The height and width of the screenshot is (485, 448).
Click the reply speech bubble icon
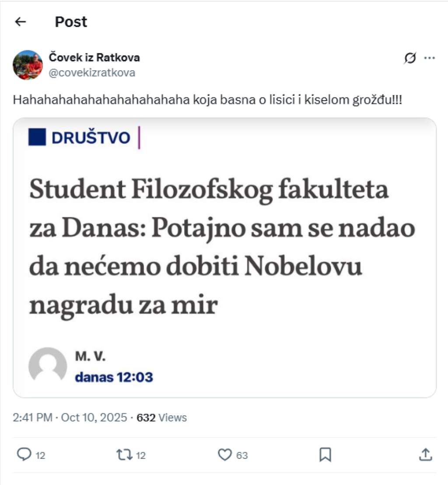tap(24, 455)
